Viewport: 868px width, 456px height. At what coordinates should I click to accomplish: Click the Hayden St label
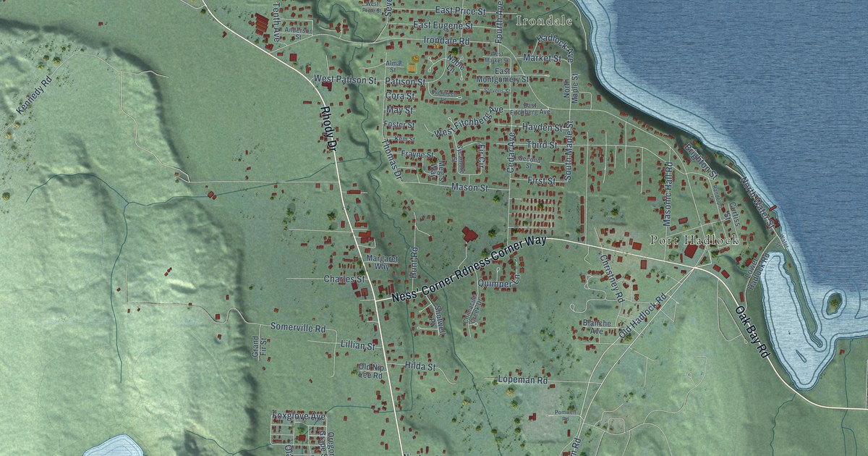click(542, 127)
